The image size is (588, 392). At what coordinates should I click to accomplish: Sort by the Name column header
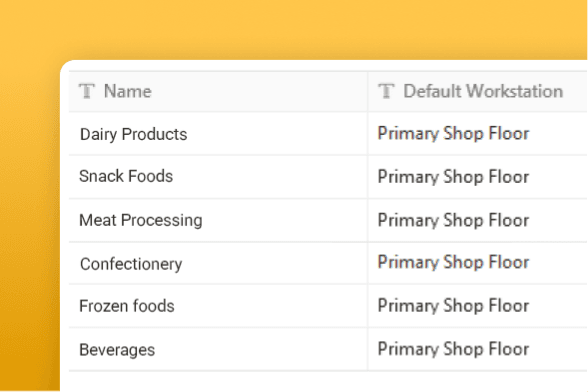(x=128, y=91)
